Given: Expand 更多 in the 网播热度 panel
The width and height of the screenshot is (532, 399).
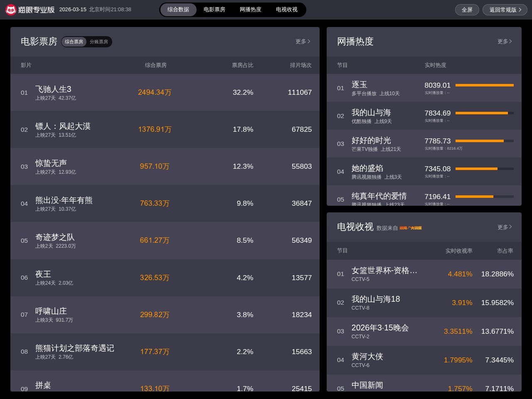Looking at the screenshot, I should [505, 42].
